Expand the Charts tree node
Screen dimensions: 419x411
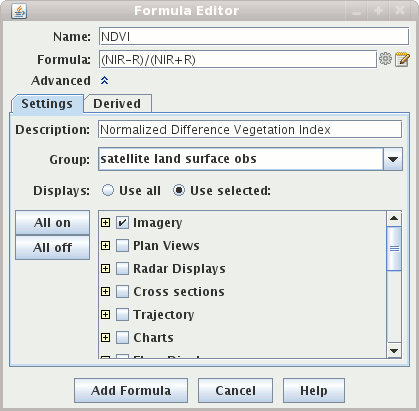pyautogui.click(x=105, y=337)
